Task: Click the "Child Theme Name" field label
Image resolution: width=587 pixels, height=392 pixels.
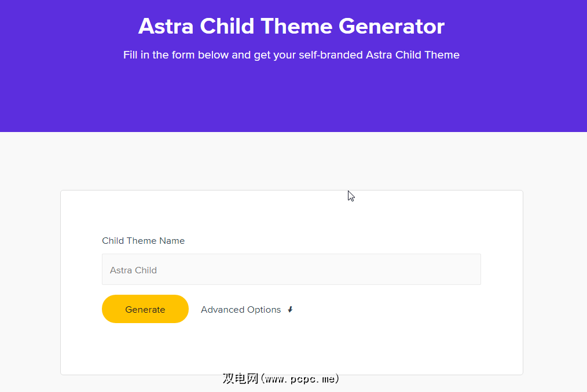Action: (143, 241)
